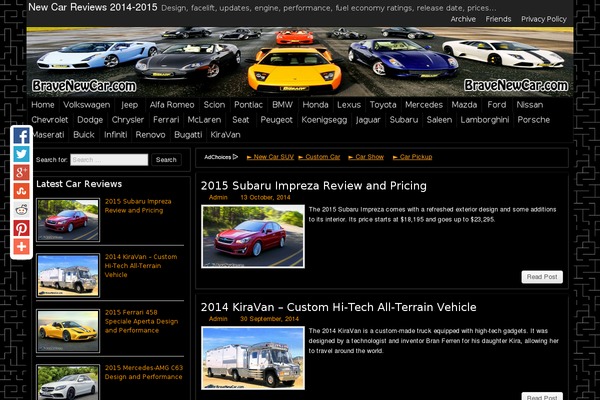600x400 pixels.
Task: Open the Seat category
Action: (241, 120)
